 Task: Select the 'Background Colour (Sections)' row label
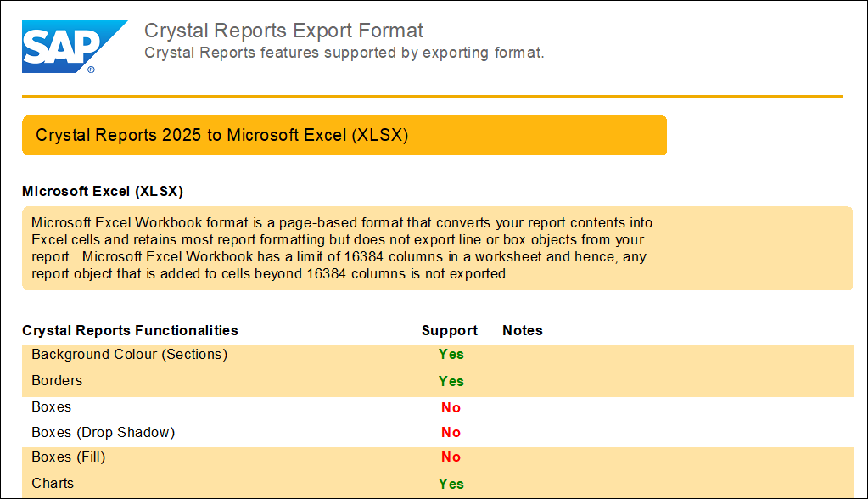click(x=130, y=355)
